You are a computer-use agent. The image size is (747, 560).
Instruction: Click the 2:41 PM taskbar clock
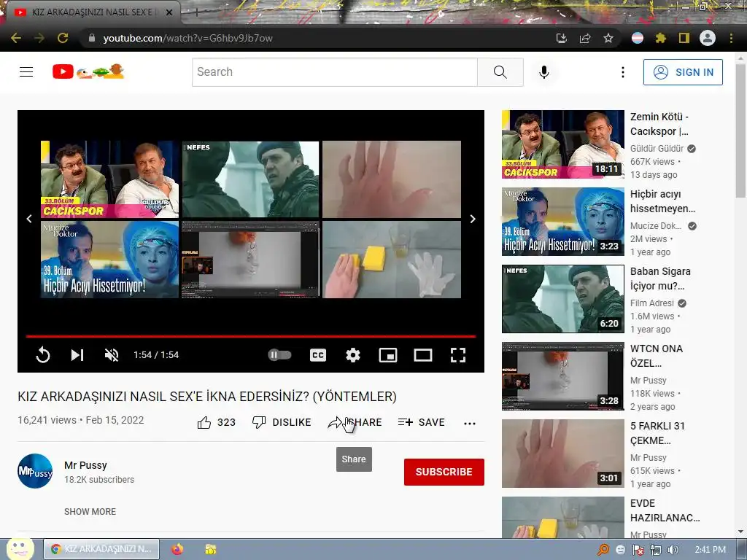pos(711,550)
